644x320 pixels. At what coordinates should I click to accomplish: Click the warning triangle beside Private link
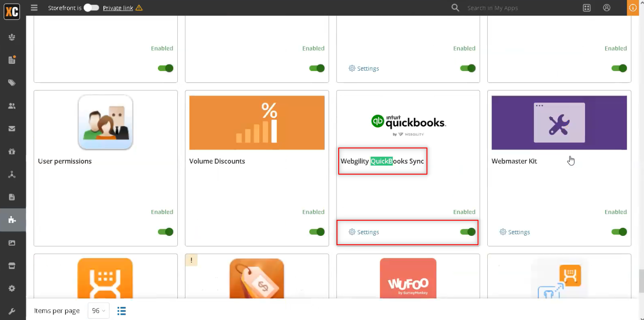(139, 8)
